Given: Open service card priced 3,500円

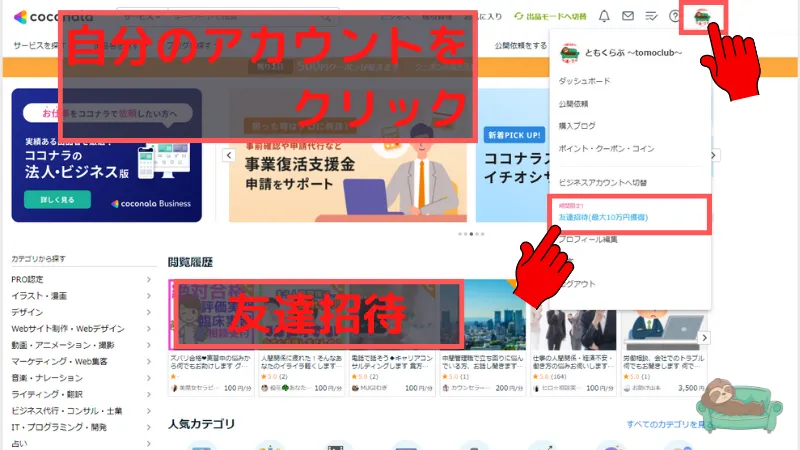Looking at the screenshot, I should (664, 337).
